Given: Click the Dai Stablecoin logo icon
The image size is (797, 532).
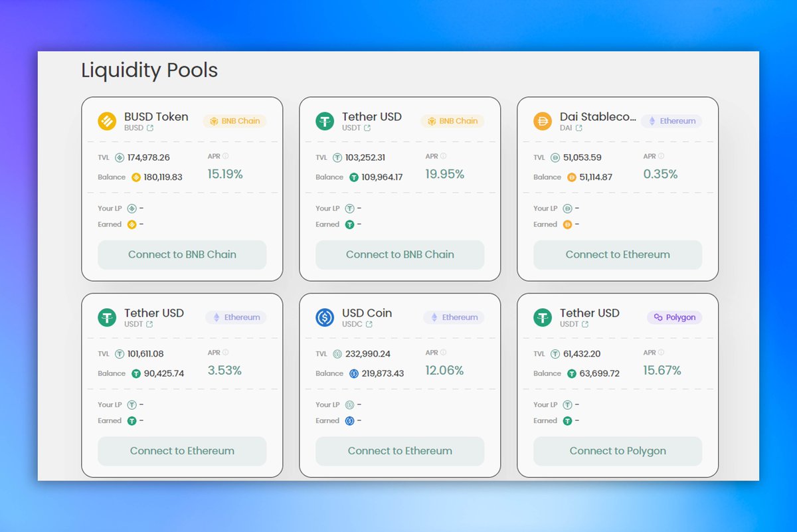Looking at the screenshot, I should tap(541, 121).
